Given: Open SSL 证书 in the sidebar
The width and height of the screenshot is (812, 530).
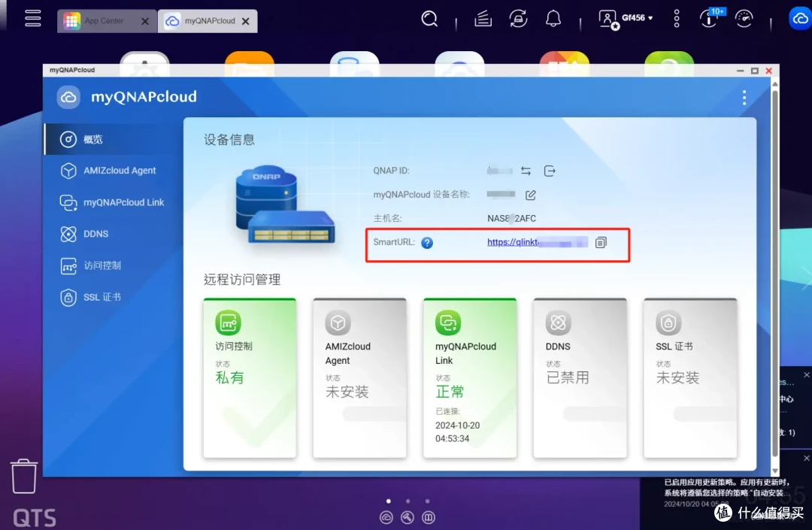Looking at the screenshot, I should (x=111, y=297).
